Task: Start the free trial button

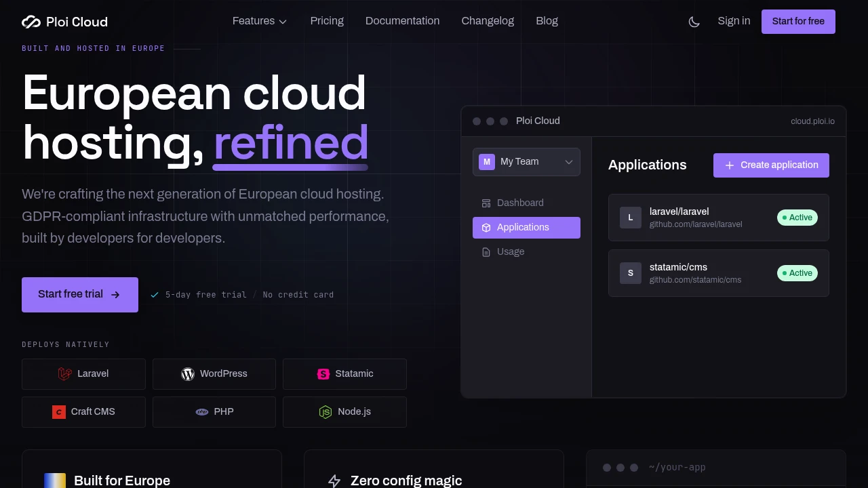Action: pos(80,295)
